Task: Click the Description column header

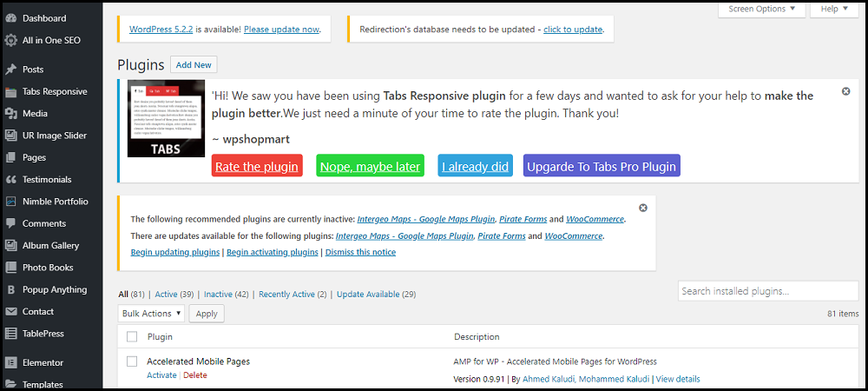Action: click(477, 336)
